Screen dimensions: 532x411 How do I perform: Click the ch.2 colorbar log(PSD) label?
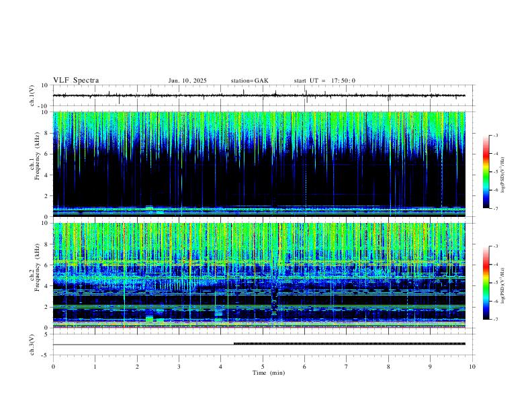[503, 285]
